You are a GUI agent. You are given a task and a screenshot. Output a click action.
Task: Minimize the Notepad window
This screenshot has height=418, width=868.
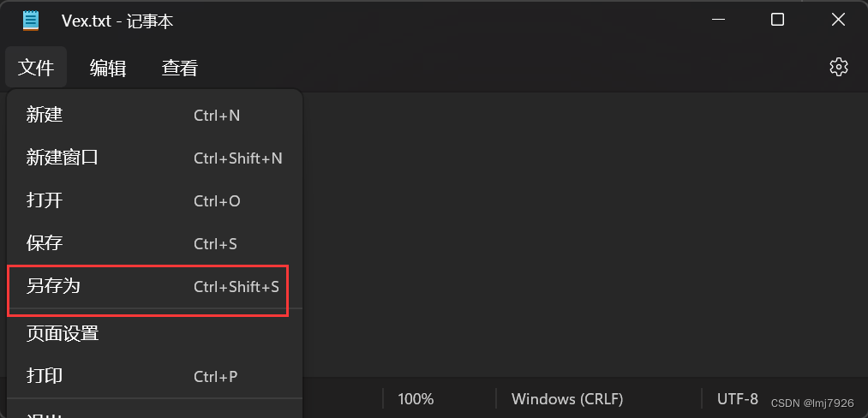716,21
